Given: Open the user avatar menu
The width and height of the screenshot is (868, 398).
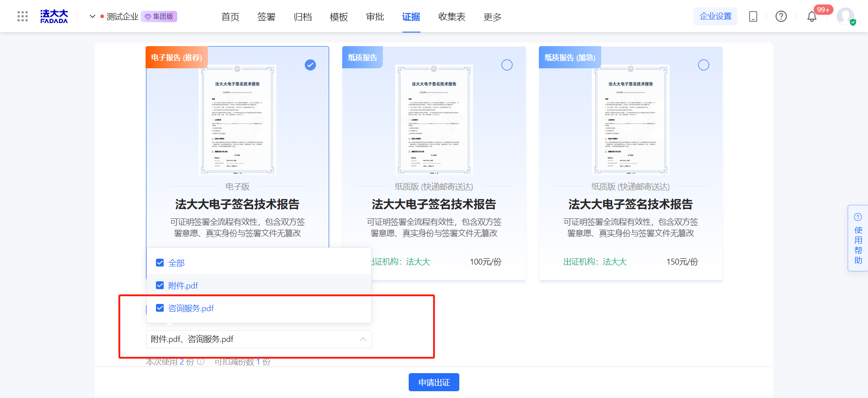Looking at the screenshot, I should pos(845,17).
